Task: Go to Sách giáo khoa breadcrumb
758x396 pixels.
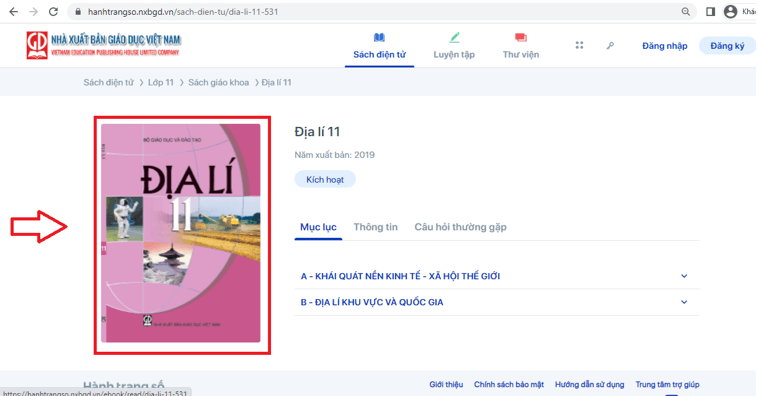Action: coord(219,83)
